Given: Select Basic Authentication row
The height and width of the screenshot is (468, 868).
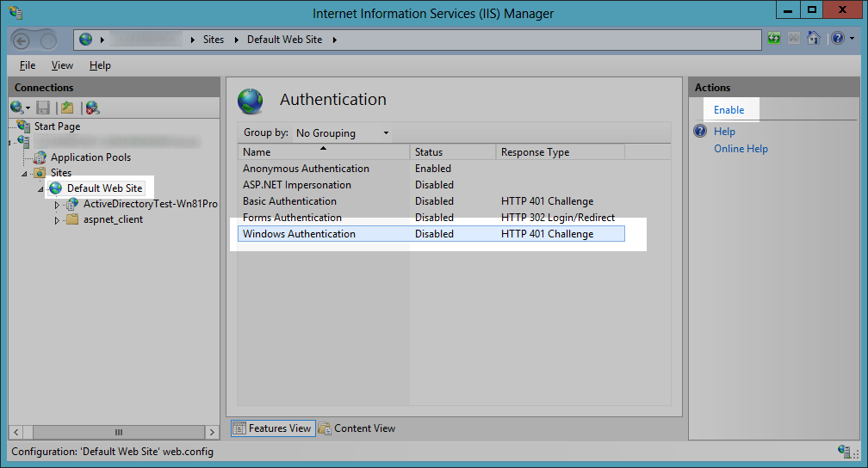Looking at the screenshot, I should [x=431, y=200].
